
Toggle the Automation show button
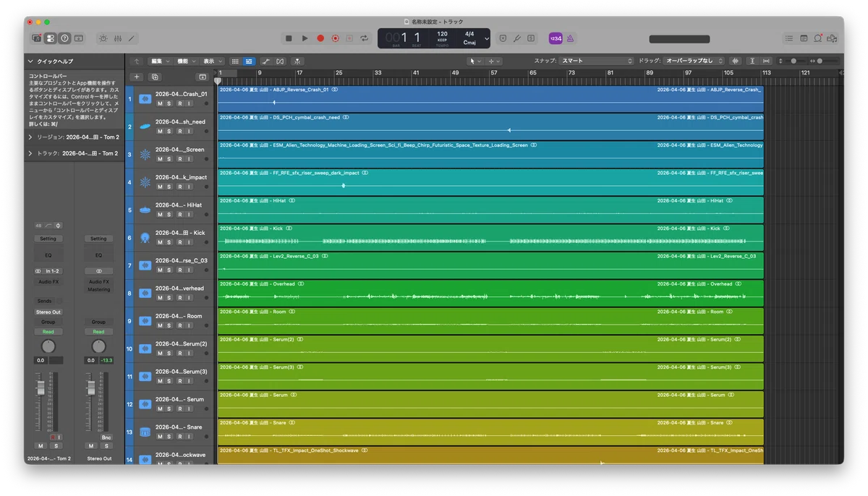[265, 61]
